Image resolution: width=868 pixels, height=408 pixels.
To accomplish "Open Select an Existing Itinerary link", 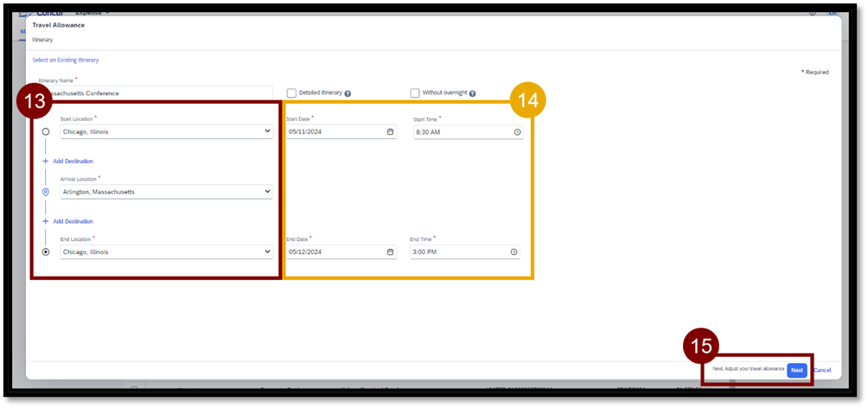I will click(66, 61).
